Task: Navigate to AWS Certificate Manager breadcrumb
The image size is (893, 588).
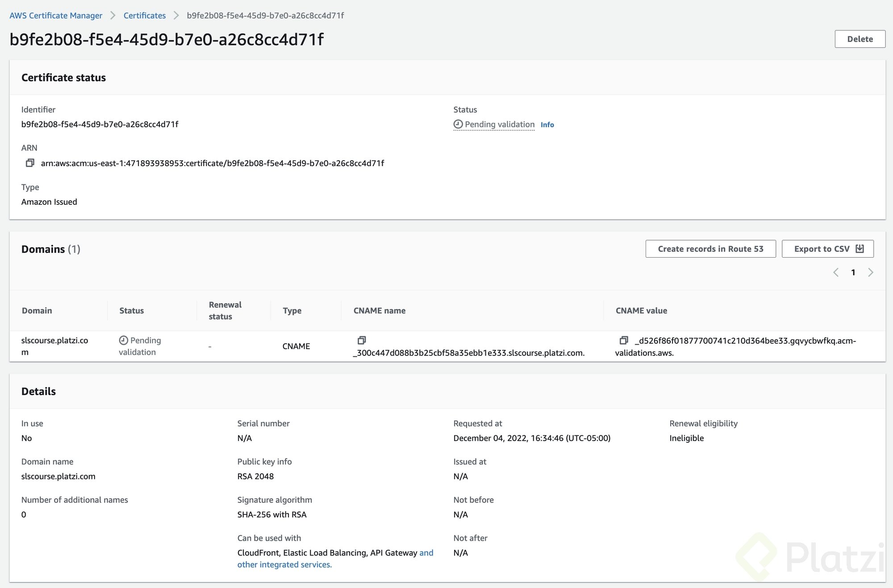Action: 56,15
